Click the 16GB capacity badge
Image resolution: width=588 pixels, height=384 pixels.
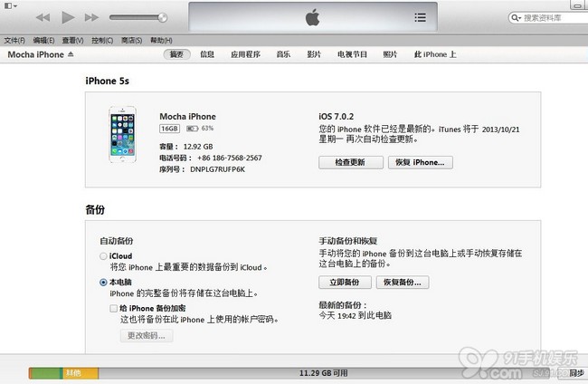pos(169,129)
